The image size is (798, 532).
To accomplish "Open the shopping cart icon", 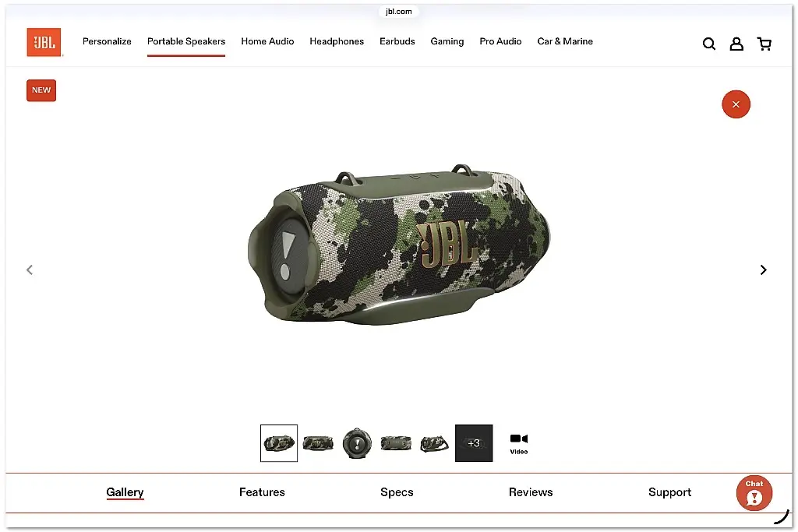I will pyautogui.click(x=764, y=44).
